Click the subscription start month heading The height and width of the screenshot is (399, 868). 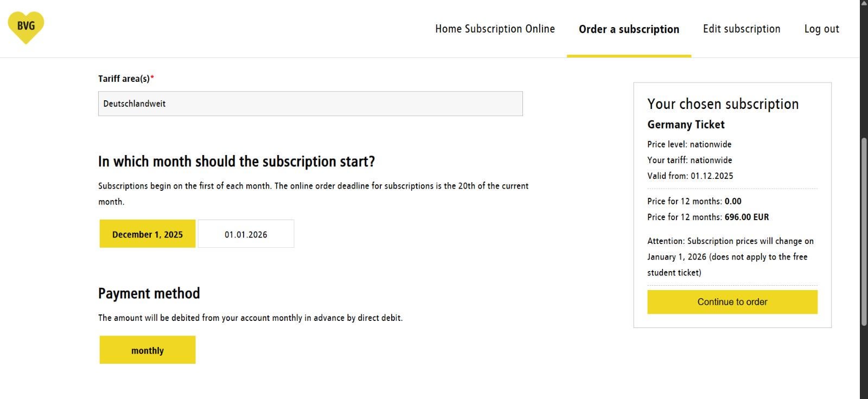237,162
